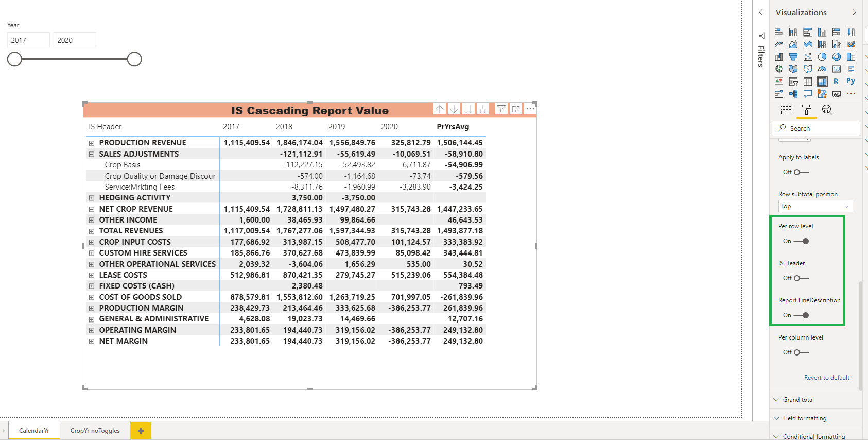Expand the NET MARGIN row
The image size is (868, 440).
pos(92,342)
